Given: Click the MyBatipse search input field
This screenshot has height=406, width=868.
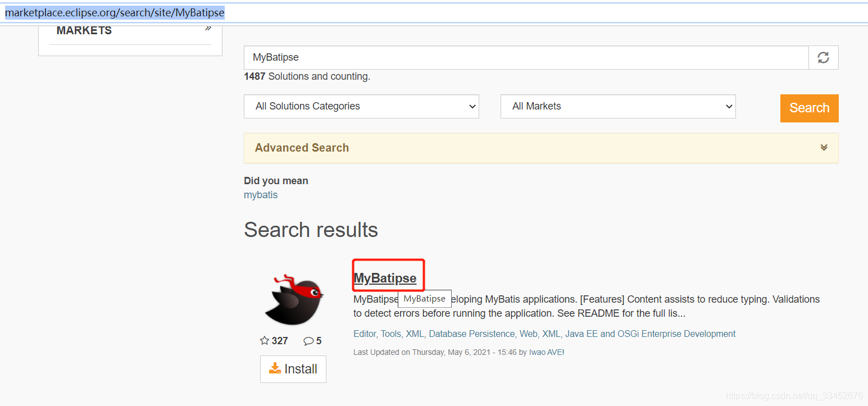Looking at the screenshot, I should [526, 57].
